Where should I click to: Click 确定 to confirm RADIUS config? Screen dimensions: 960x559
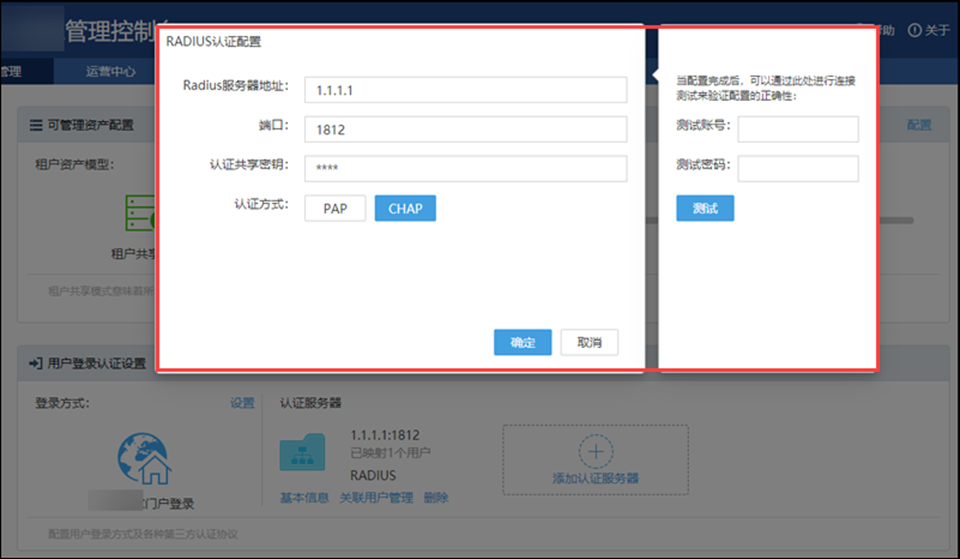click(522, 342)
